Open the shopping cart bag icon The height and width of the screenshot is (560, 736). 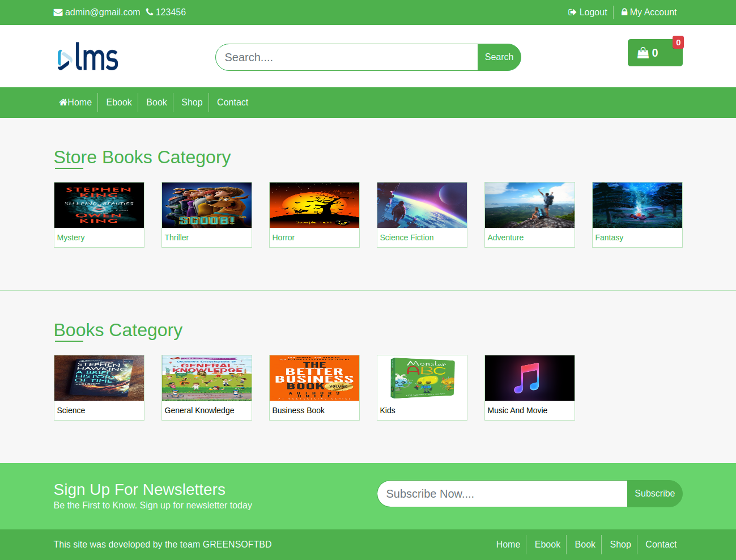(x=642, y=52)
